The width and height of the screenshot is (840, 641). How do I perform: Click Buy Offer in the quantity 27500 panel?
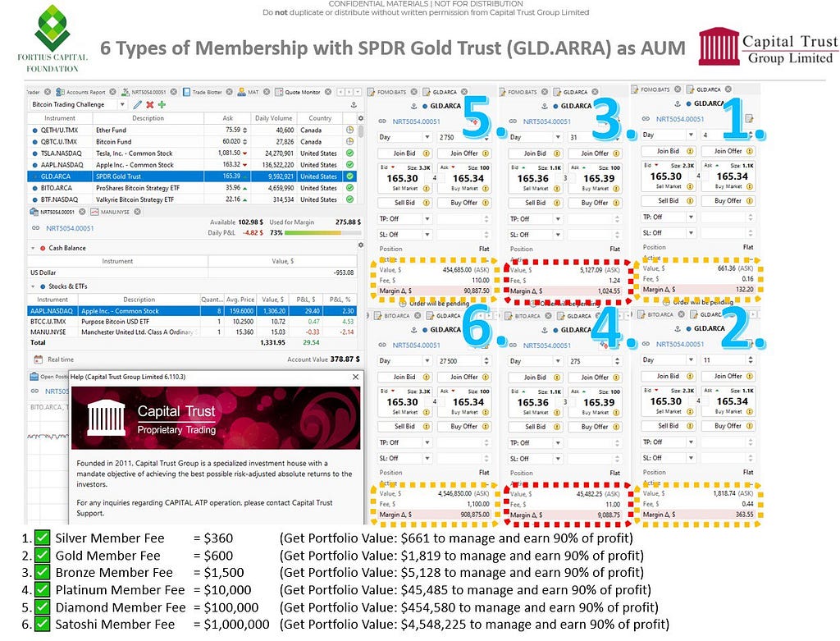[x=464, y=427]
